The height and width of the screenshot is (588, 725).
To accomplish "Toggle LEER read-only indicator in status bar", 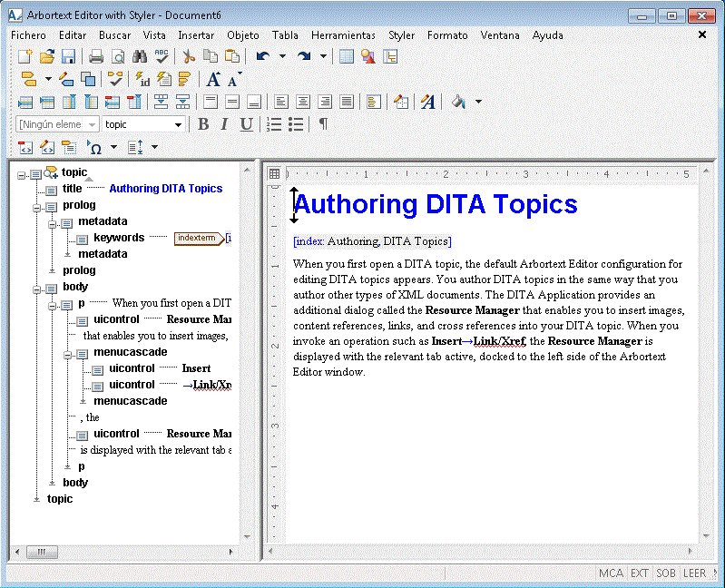I will tap(694, 573).
